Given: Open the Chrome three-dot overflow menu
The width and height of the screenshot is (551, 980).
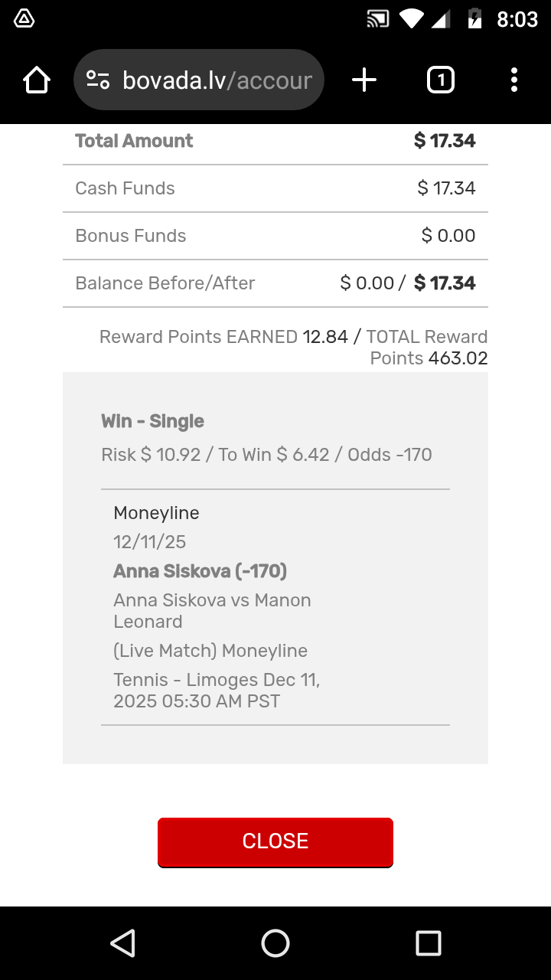Looking at the screenshot, I should [x=514, y=80].
